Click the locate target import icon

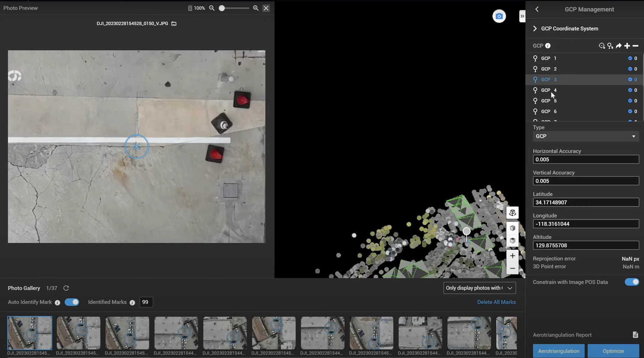click(x=602, y=46)
